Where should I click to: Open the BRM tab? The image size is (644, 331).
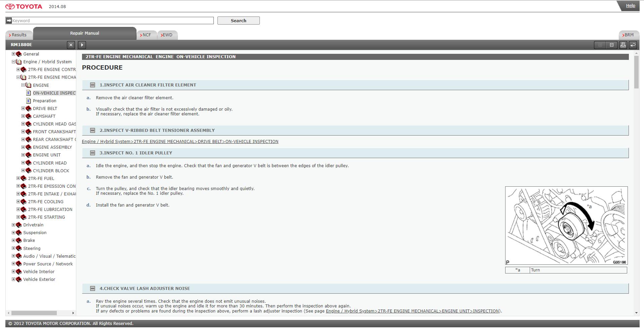629,35
